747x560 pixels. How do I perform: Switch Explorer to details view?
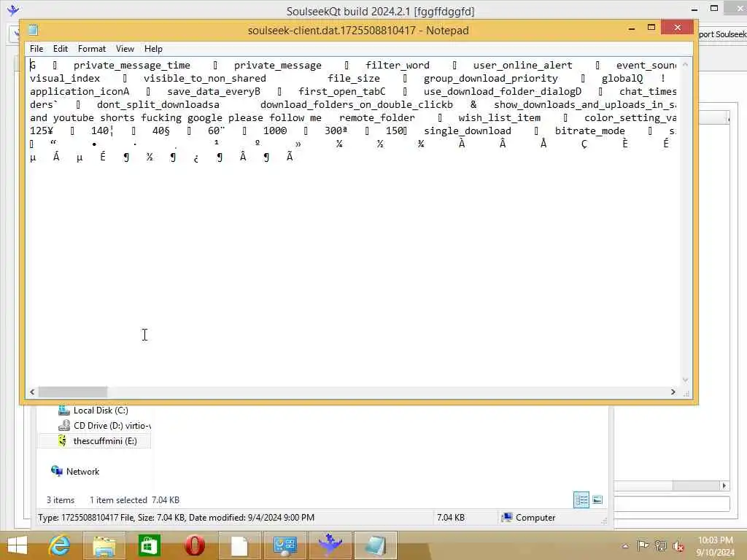click(x=581, y=499)
